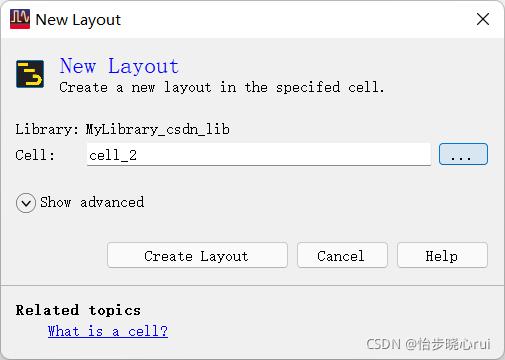
Task: Click the New Layout window title text
Action: (x=78, y=20)
